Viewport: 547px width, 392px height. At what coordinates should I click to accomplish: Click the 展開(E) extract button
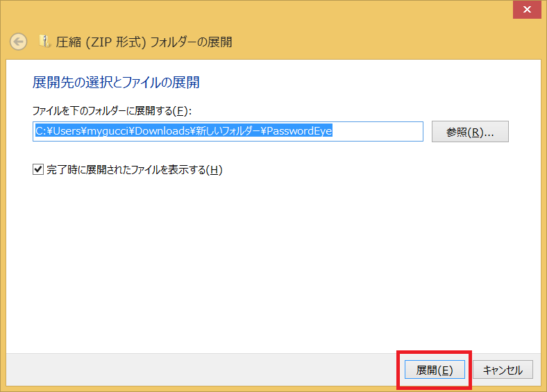tap(435, 370)
